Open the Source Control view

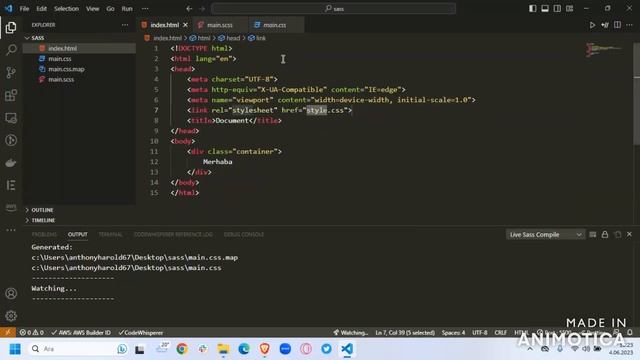(x=11, y=73)
